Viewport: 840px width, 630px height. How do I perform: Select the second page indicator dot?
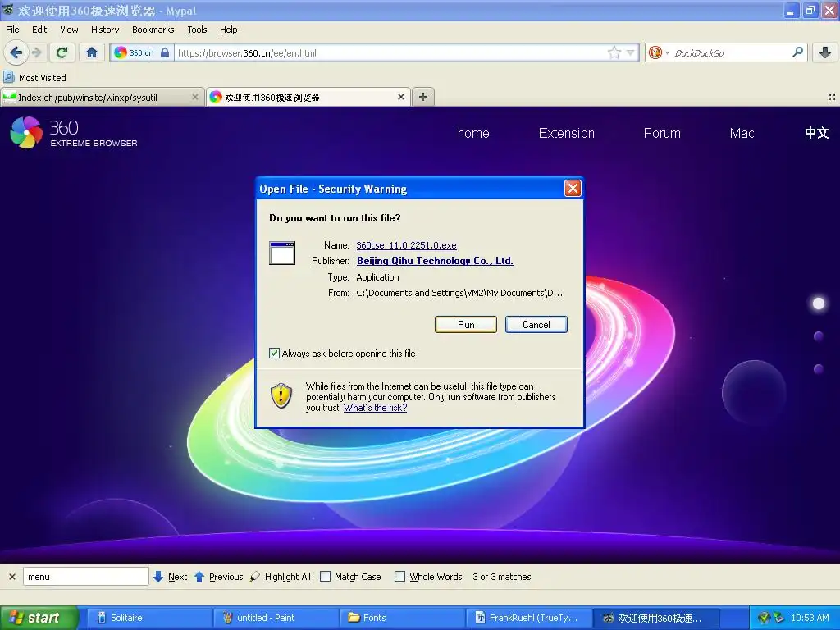coord(819,336)
